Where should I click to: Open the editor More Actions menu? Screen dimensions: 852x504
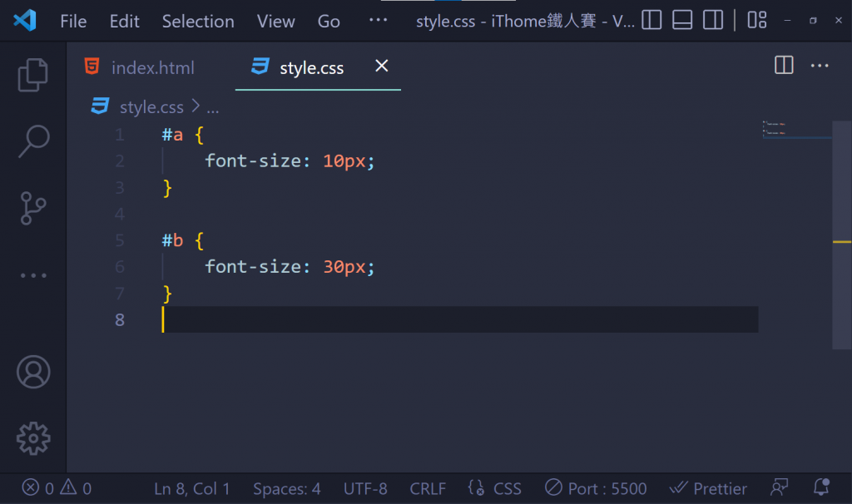(x=820, y=66)
